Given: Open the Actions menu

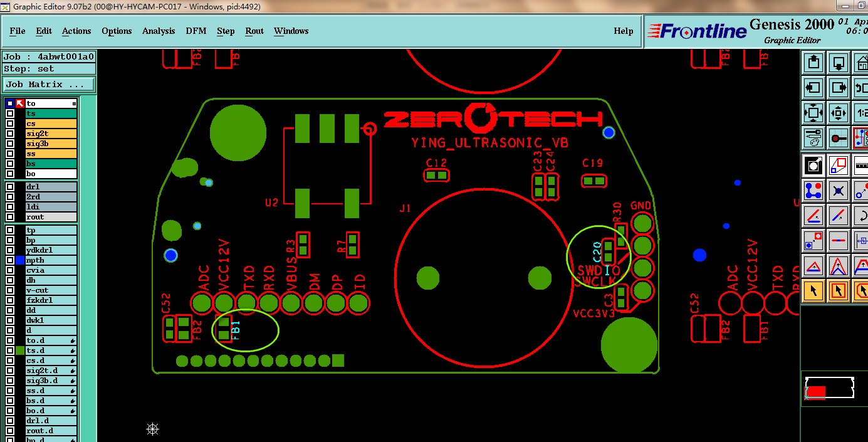Looking at the screenshot, I should 76,31.
